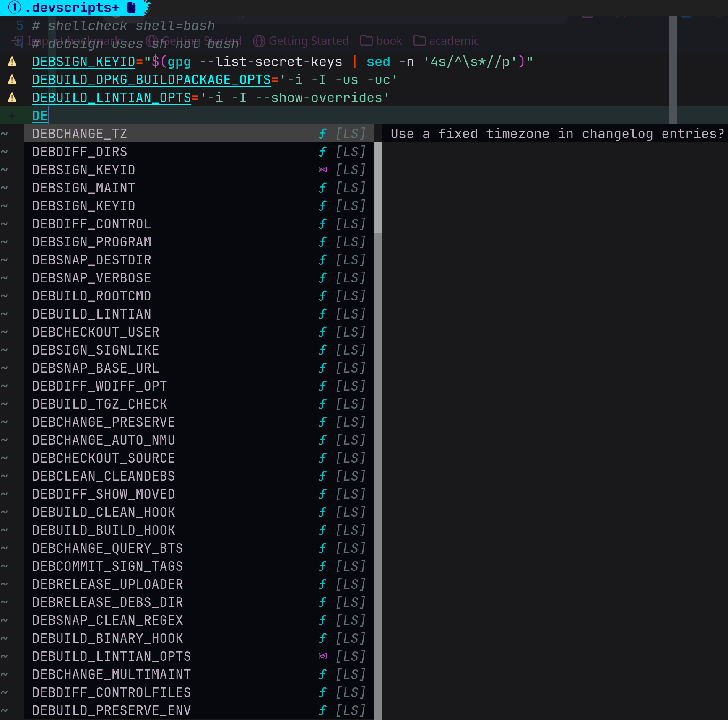728x720 pixels.
Task: Click the function icon next to DEBCOMMIT_SIGN_TAGS
Action: point(322,566)
